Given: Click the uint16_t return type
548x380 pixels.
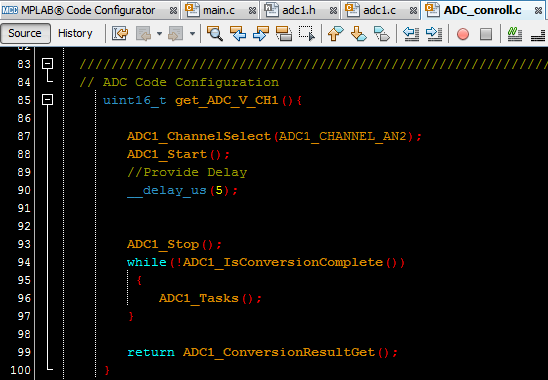Looking at the screenshot, I should tap(135, 100).
